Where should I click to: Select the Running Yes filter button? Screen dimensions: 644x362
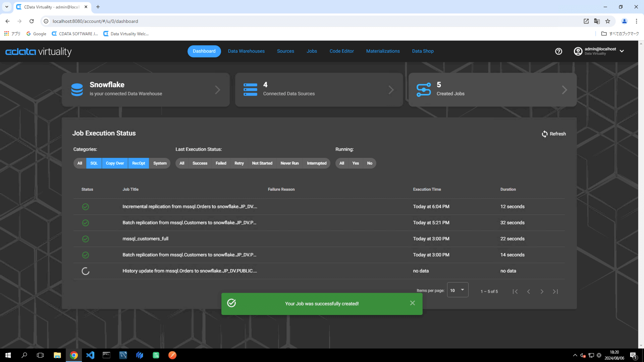click(x=356, y=163)
